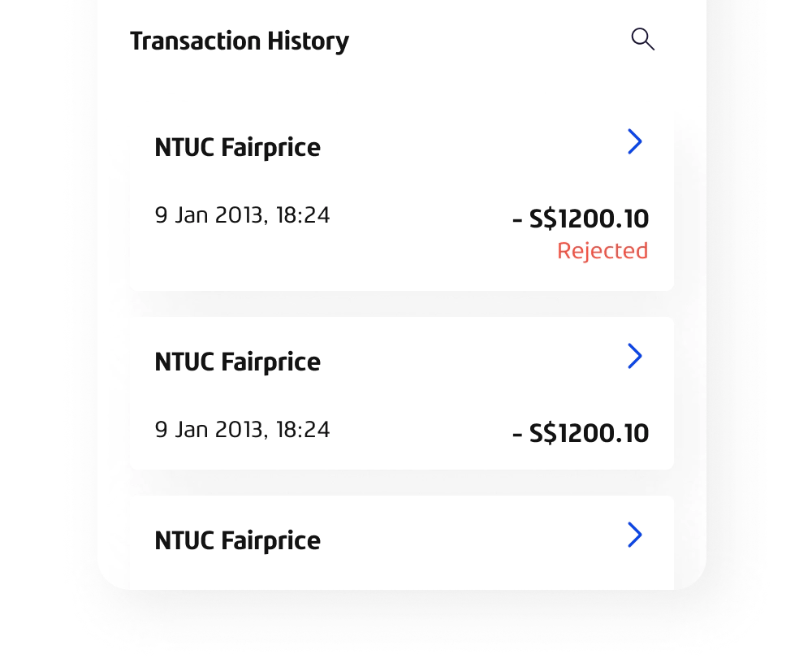Select the first NTUC Fairprice merchant name

pyautogui.click(x=238, y=148)
